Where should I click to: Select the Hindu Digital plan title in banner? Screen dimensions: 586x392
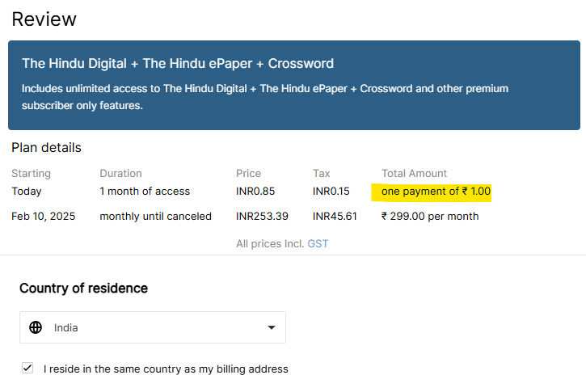point(178,64)
